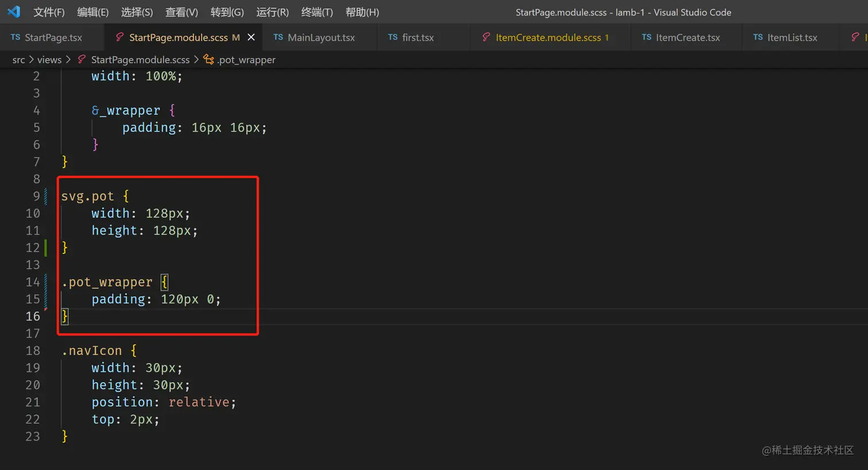This screenshot has width=868, height=470.
Task: Click the TS icon on ItemList.tsx tab
Action: click(x=758, y=37)
